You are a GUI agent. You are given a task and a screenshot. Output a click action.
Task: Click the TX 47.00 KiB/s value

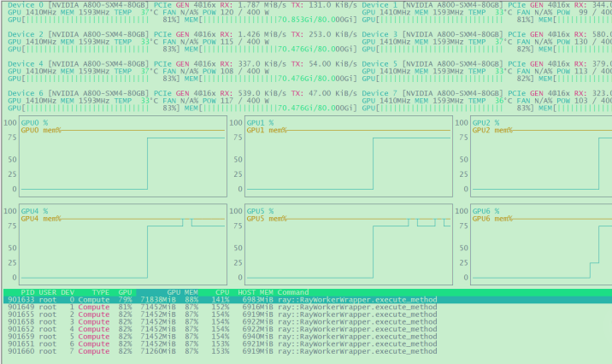[332, 93]
